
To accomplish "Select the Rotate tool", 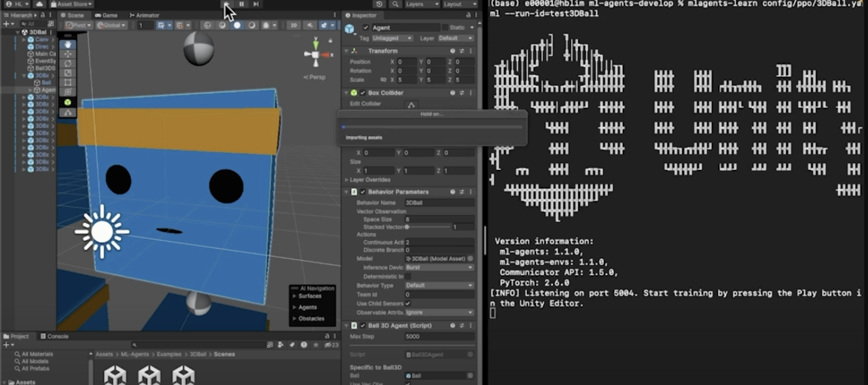I will point(68,63).
